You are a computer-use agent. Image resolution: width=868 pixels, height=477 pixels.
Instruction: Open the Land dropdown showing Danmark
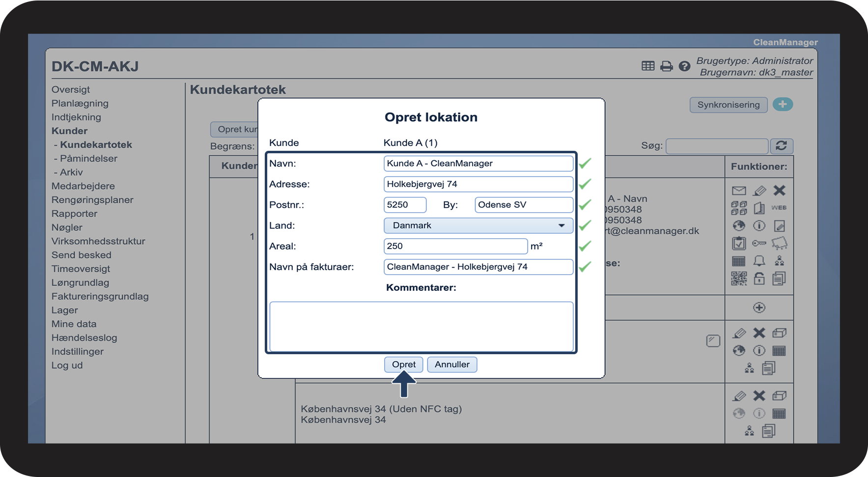(x=478, y=225)
